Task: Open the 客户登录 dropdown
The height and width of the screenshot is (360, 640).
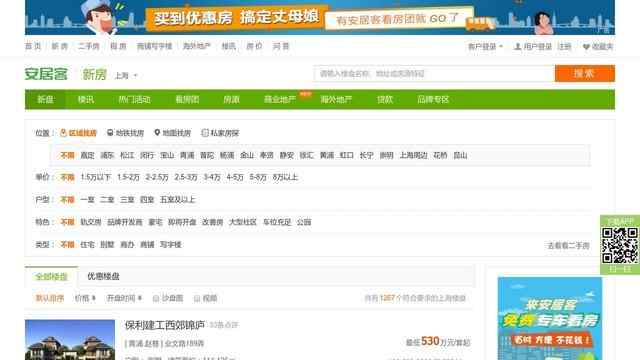Action: coord(485,47)
